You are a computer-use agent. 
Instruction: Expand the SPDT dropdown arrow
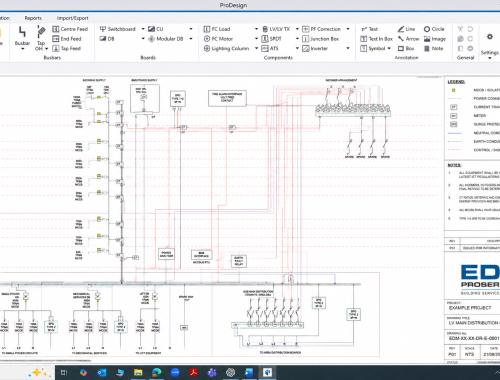coord(297,39)
